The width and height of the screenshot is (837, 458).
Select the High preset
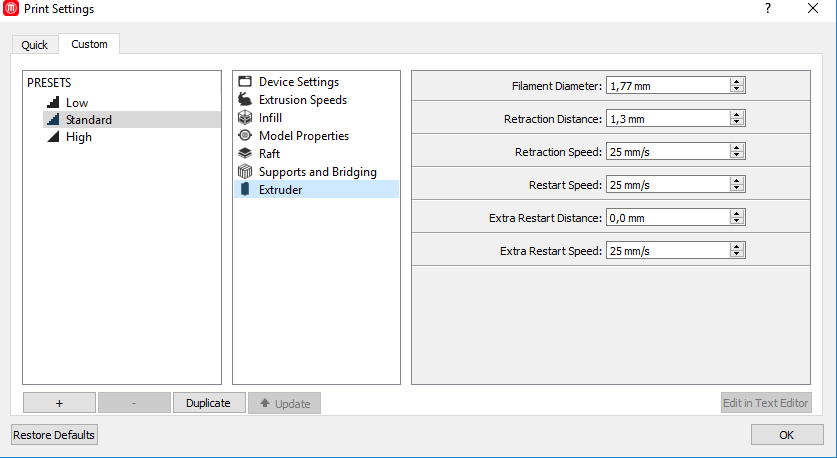[78, 137]
